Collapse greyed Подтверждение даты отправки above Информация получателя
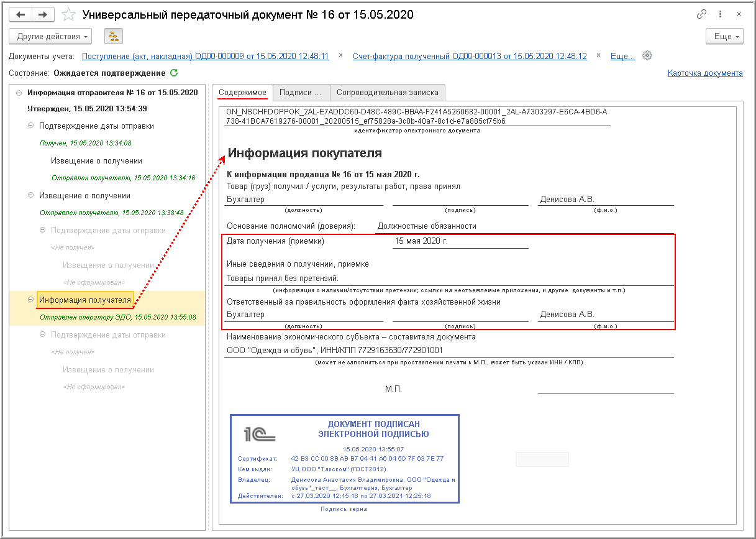This screenshot has height=539, width=756. pyautogui.click(x=43, y=231)
